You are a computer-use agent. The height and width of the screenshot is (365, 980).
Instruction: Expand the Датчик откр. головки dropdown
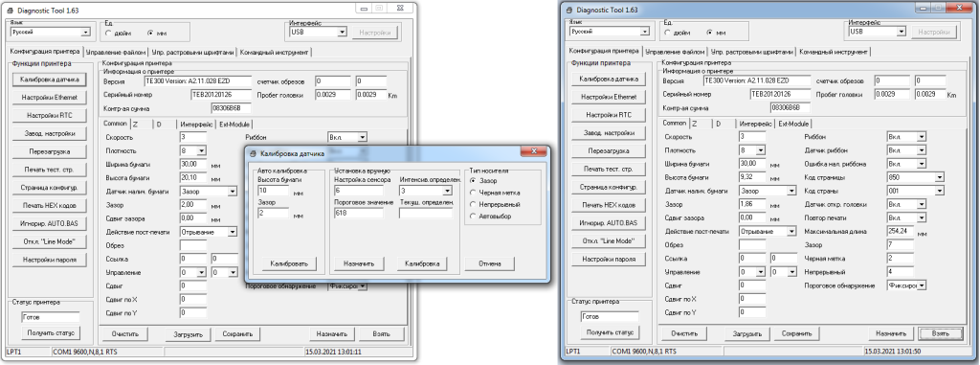pyautogui.click(x=905, y=205)
